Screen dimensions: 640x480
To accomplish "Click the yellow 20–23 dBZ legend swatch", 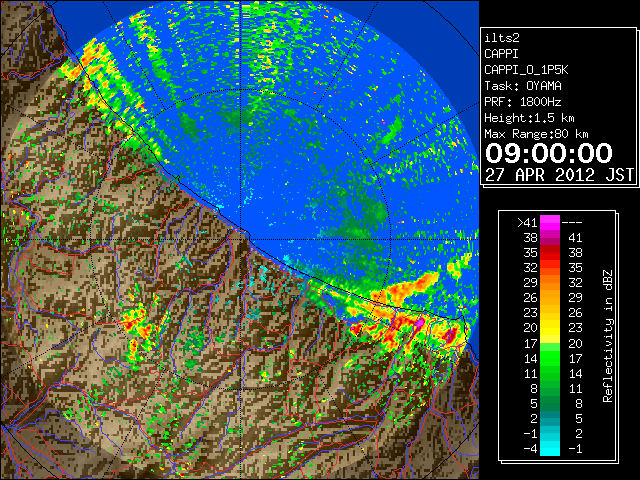I will click(550, 328).
